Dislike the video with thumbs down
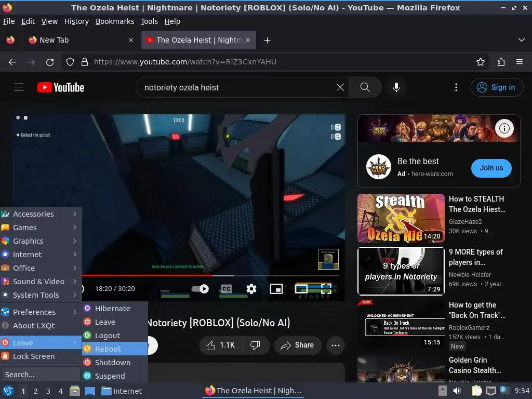 [255, 345]
